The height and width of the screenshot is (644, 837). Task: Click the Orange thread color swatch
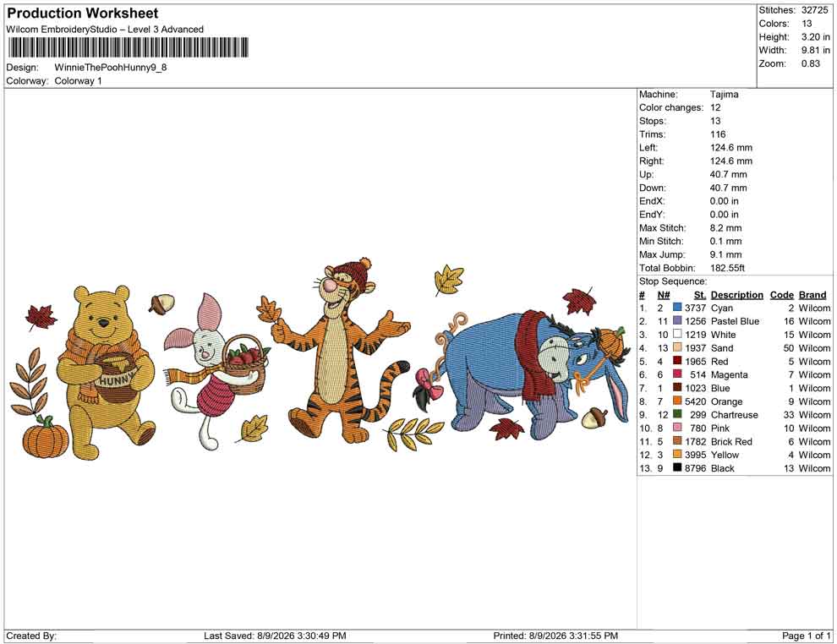tap(677, 401)
